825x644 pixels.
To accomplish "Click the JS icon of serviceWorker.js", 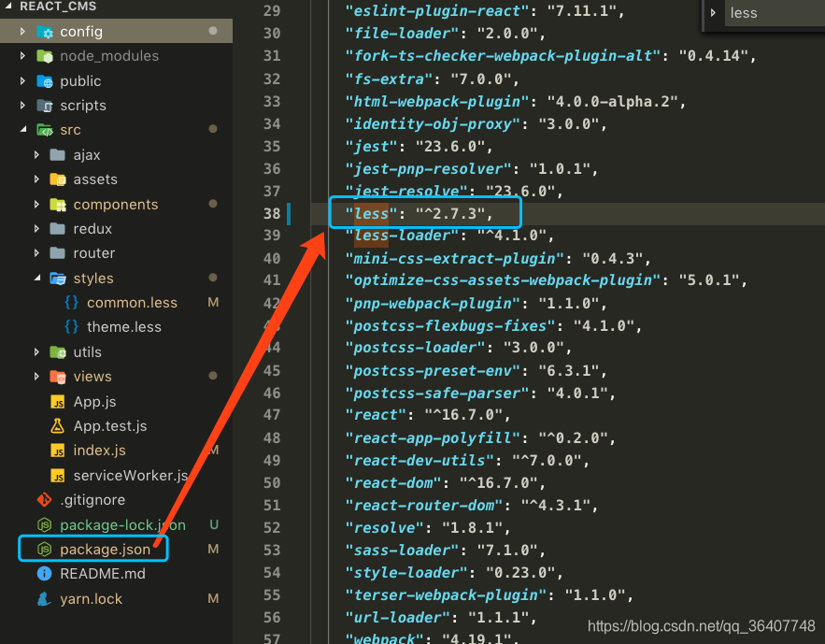I will pos(57,476).
